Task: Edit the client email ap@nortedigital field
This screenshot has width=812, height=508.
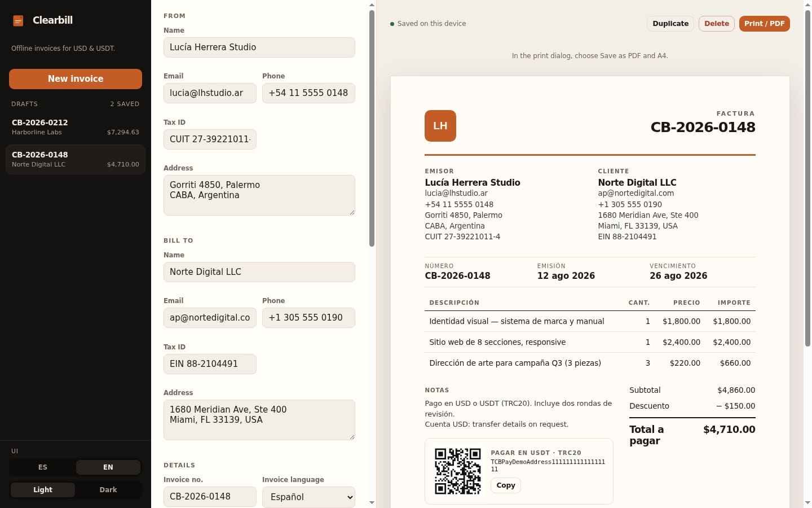Action: (210, 318)
